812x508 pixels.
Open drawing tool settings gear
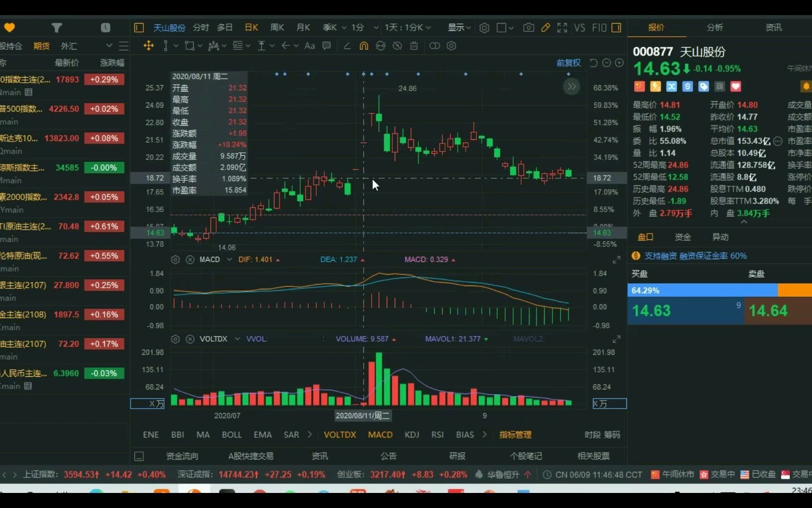point(452,46)
